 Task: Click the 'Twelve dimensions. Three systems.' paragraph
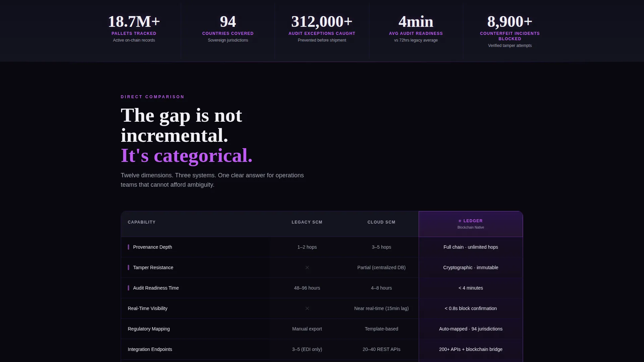[x=212, y=180]
